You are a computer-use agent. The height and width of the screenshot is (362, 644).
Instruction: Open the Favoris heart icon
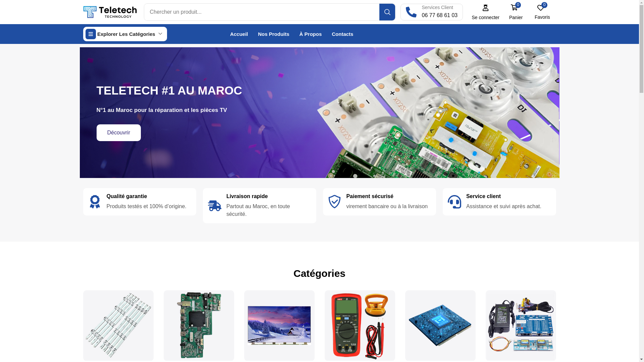tap(540, 8)
